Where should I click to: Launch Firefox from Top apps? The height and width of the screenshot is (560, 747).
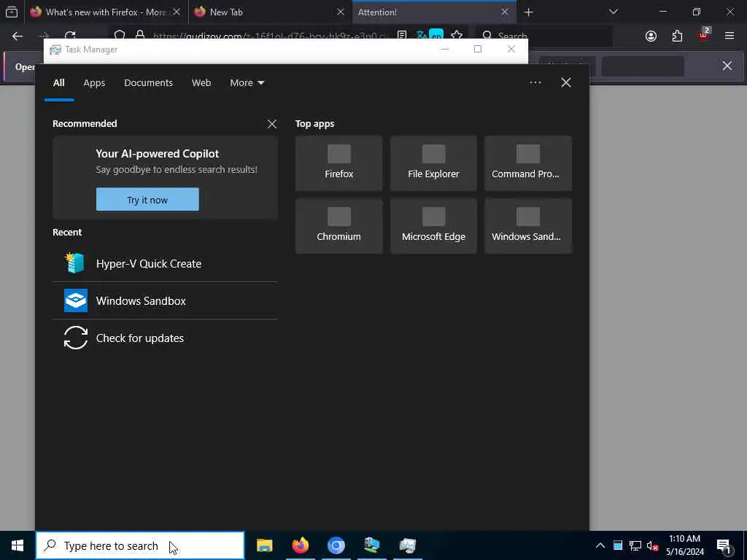coord(338,163)
